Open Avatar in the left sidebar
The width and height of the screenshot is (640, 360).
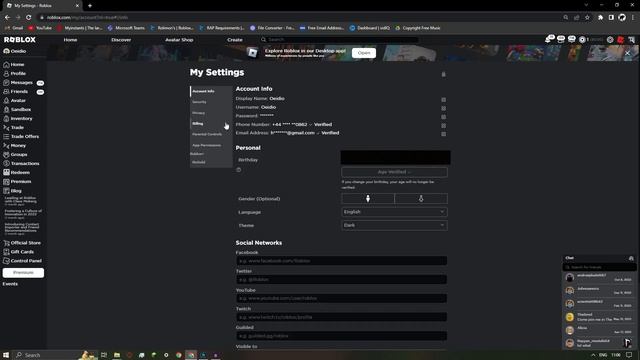15,100
